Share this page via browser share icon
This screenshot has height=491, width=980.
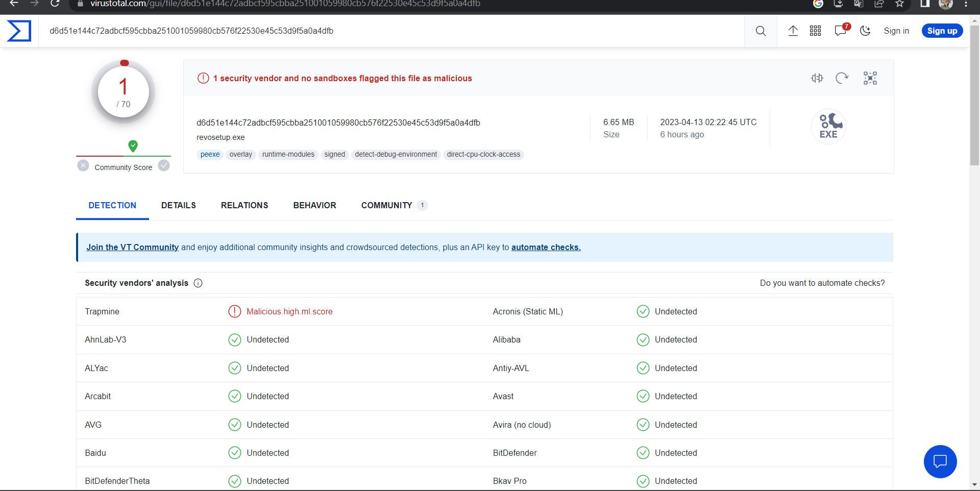[x=879, y=4]
